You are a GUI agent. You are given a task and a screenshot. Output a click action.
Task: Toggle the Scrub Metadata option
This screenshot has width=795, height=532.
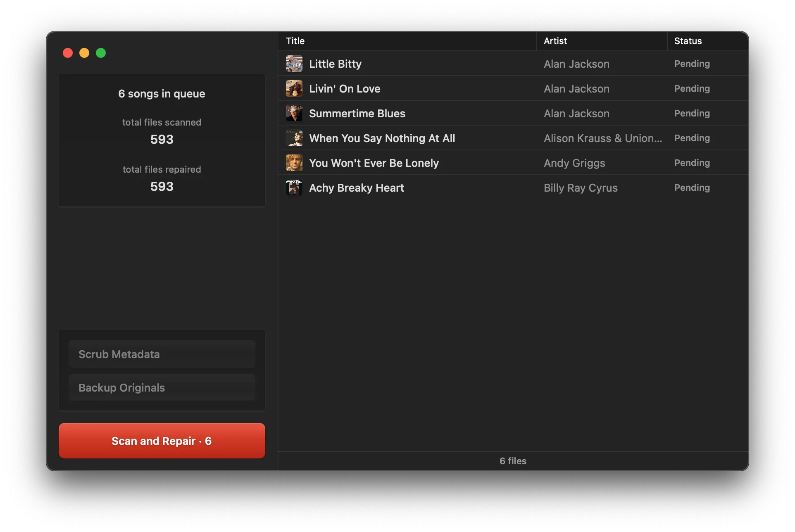[x=162, y=354]
